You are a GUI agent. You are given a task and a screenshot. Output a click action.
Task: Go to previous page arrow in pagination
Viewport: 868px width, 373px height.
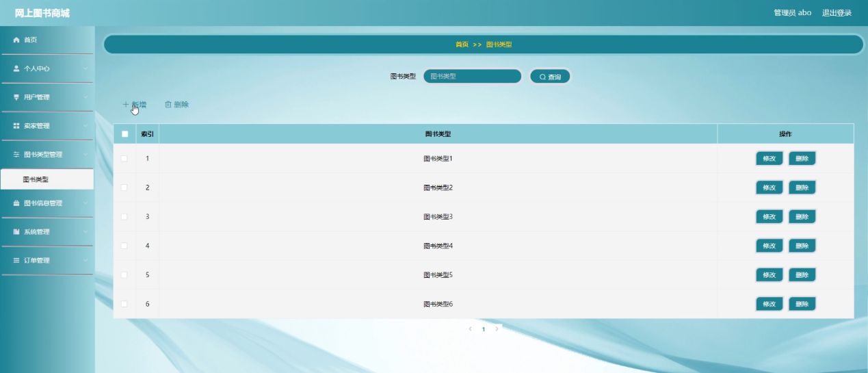pos(470,329)
